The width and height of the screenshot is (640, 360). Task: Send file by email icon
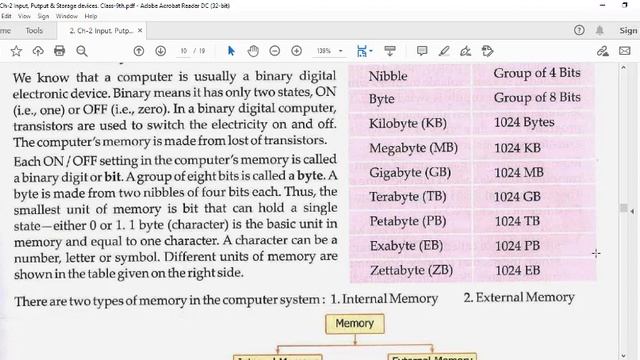[x=624, y=51]
